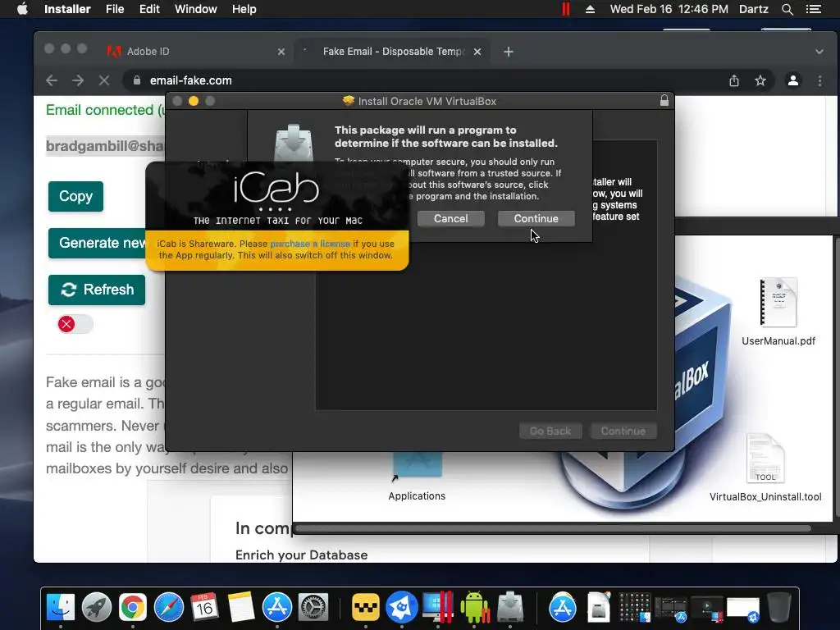This screenshot has width=840, height=630.
Task: Open the Downloads App Store folder in Dock
Action: point(563,608)
